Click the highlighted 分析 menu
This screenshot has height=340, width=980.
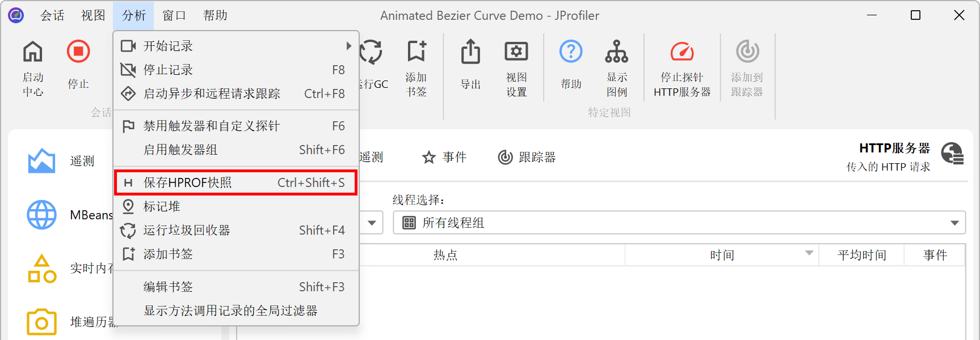pos(134,15)
